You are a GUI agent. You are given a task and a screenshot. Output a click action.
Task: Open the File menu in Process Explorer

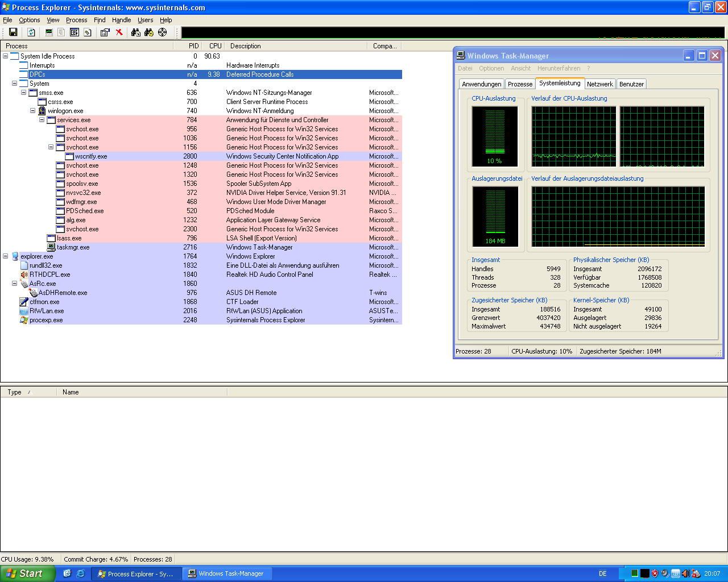pyautogui.click(x=7, y=20)
